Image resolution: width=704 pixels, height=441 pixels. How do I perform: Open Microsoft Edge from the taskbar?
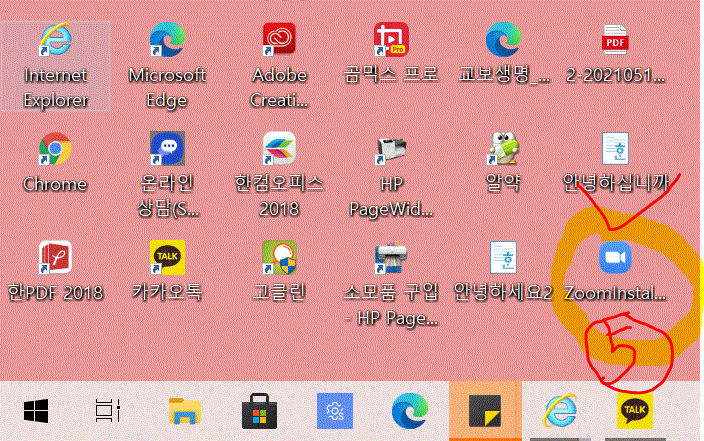click(x=409, y=411)
